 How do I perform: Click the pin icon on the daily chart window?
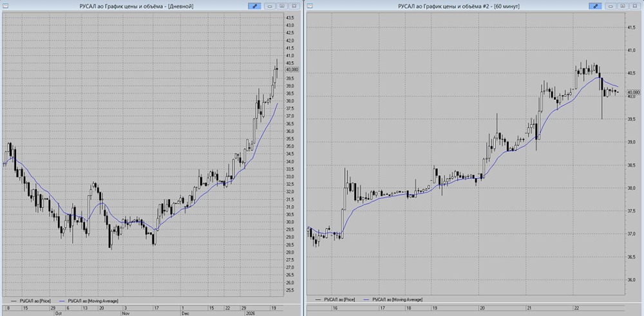coord(254,6)
